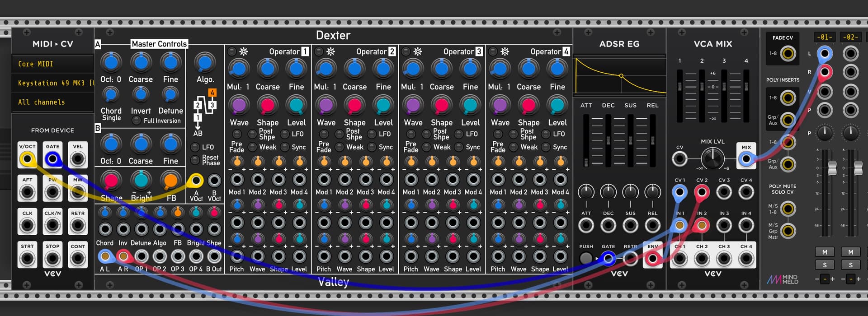Open the Keystation 49 MK3 device dropdown
Image resolution: width=868 pixels, height=316 pixels.
coord(52,83)
